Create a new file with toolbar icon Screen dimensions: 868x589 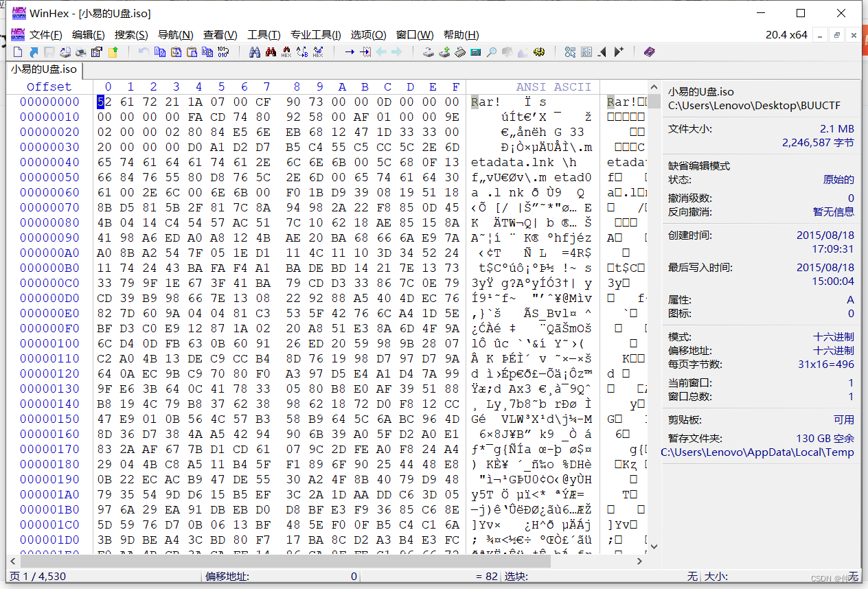click(x=17, y=51)
